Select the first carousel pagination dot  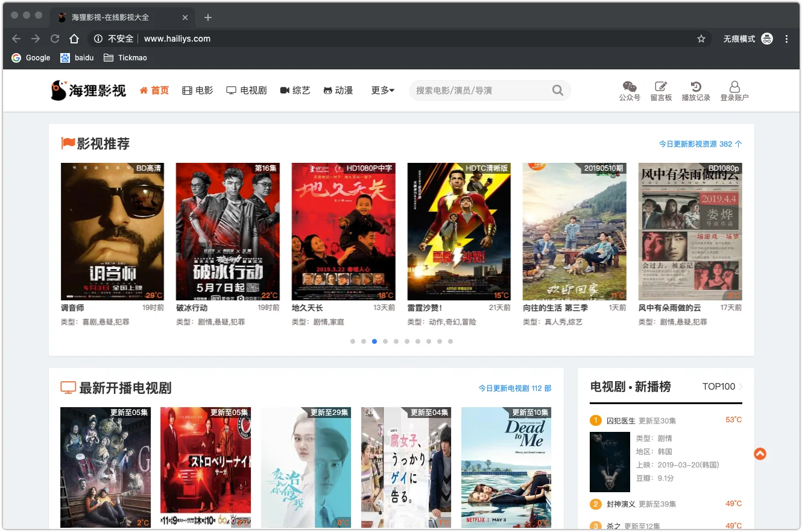[353, 341]
